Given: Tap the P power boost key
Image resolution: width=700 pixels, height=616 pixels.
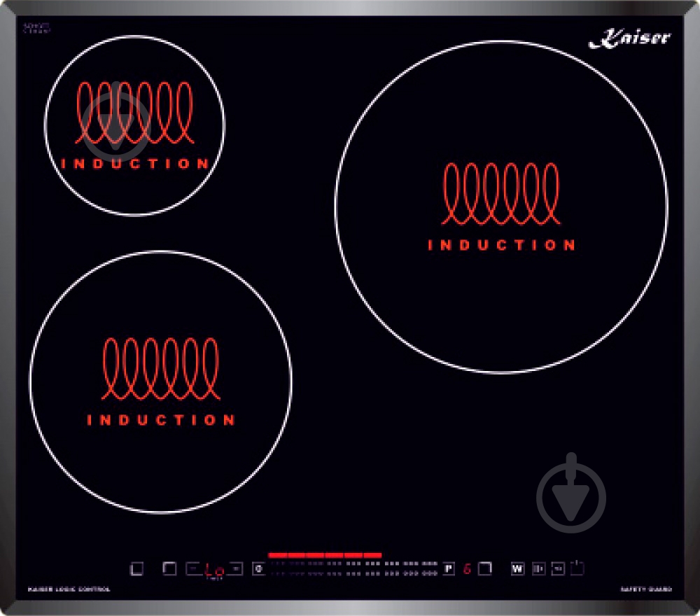Looking at the screenshot, I should (x=449, y=568).
